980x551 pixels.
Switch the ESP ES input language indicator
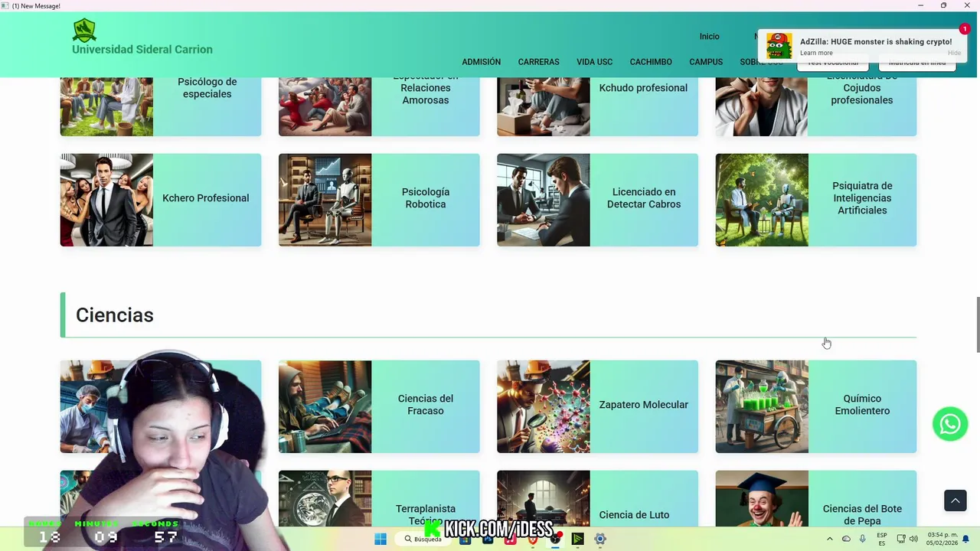pyautogui.click(x=882, y=539)
